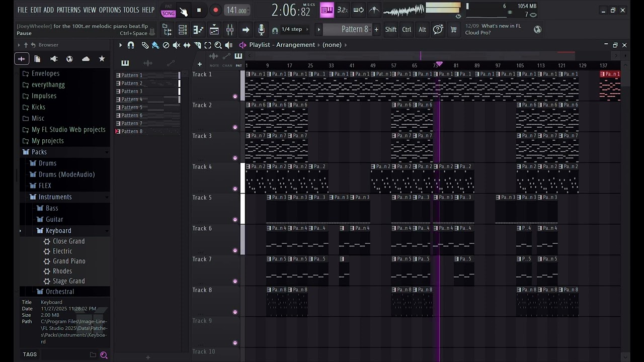Select the Draw pencil tool
Screen dimensions: 644x362
(145, 45)
